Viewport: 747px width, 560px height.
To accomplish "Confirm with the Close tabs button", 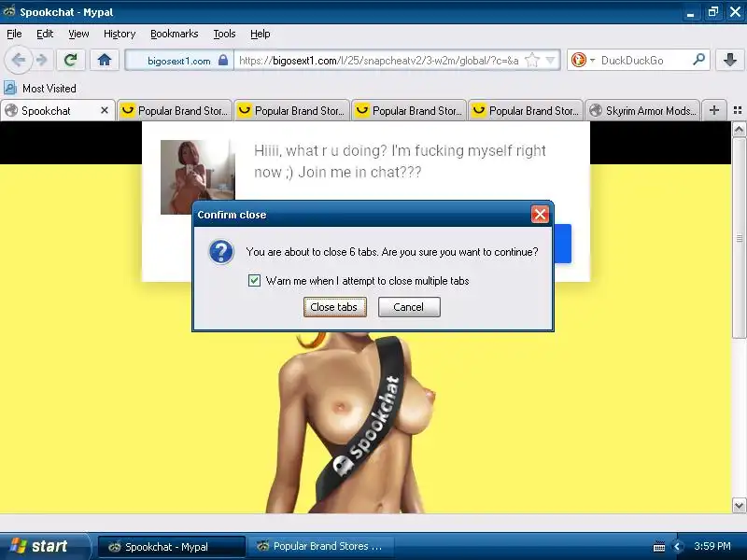I will coord(335,307).
